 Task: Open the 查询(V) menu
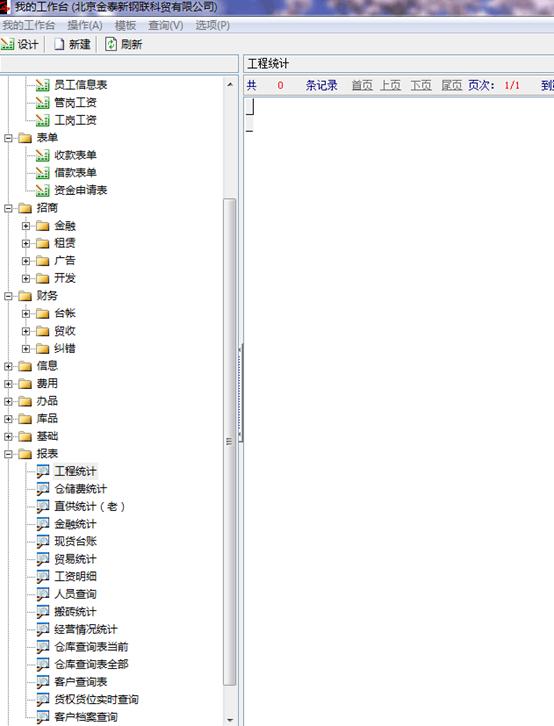(166, 25)
